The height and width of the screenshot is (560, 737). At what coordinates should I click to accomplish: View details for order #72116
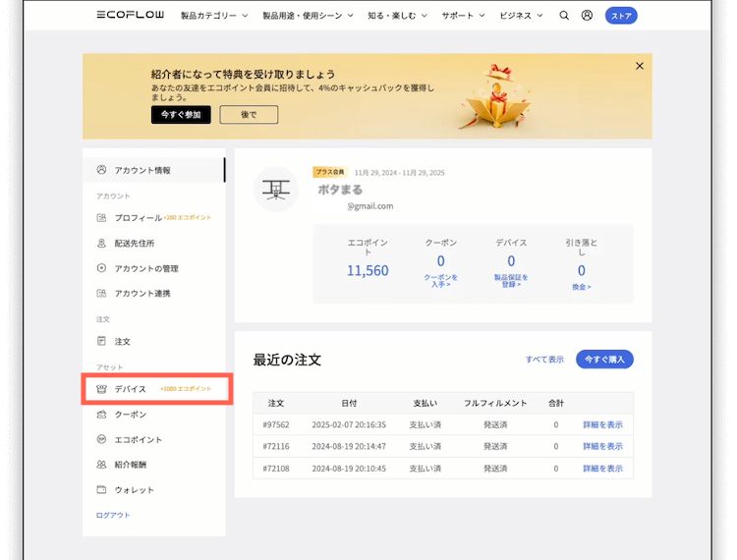click(602, 446)
